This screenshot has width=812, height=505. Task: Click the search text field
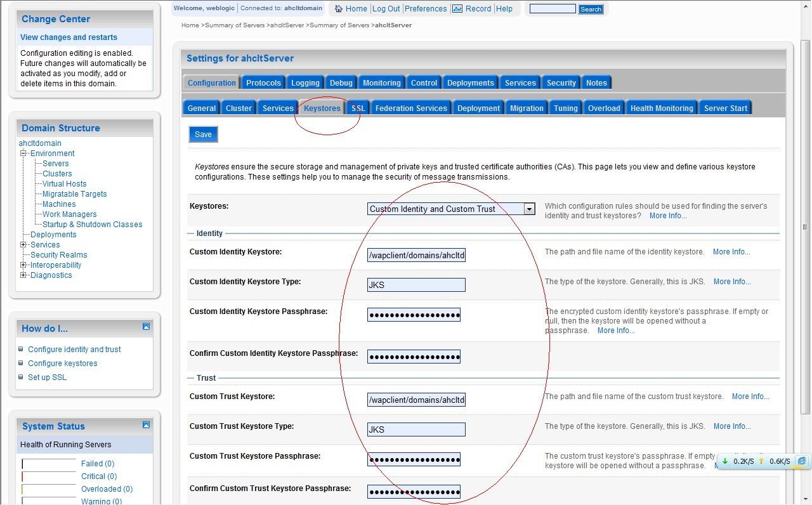pyautogui.click(x=553, y=9)
